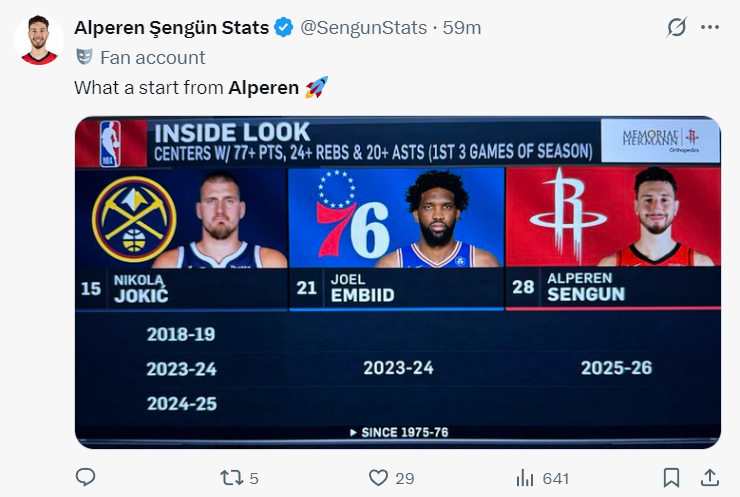The height and width of the screenshot is (497, 740).
Task: Click the blue verified badge
Action: [x=284, y=28]
